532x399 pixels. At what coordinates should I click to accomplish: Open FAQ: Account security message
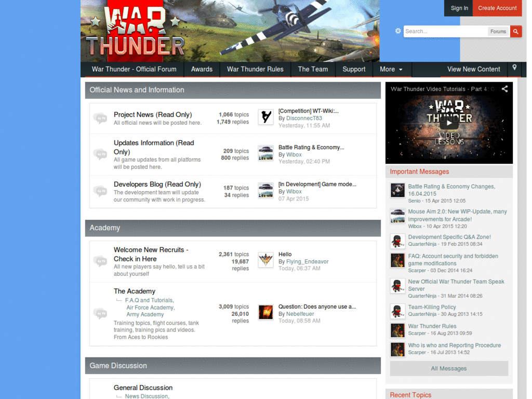click(x=453, y=260)
